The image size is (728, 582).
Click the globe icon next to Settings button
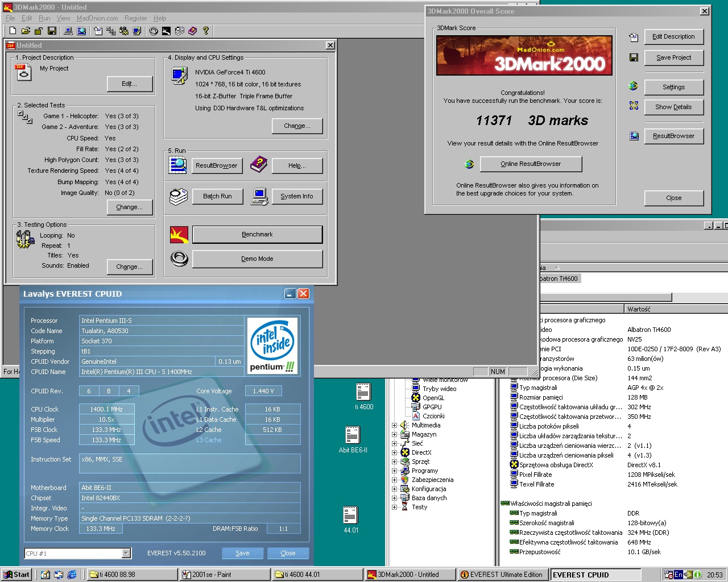pos(634,86)
